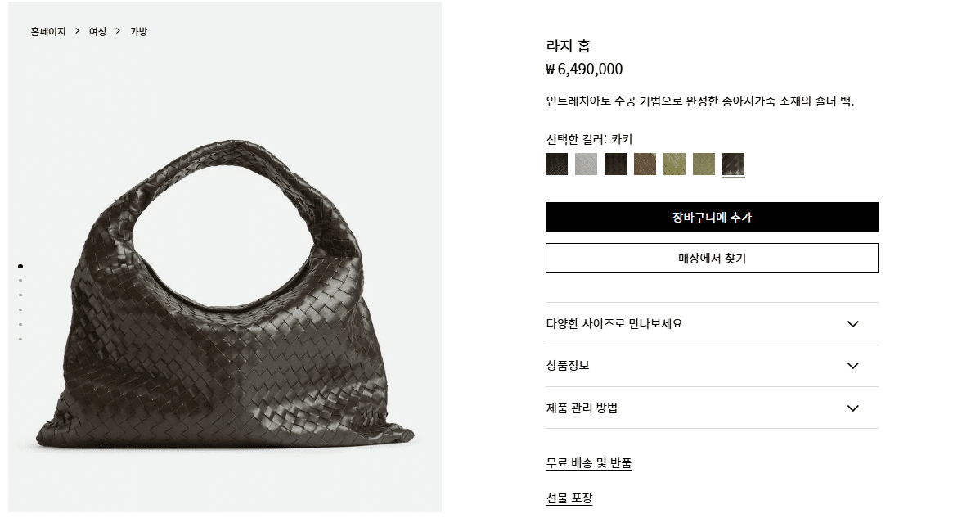The image size is (980, 527).
Task: Click the 매장에서 찾기 button
Action: click(x=712, y=258)
